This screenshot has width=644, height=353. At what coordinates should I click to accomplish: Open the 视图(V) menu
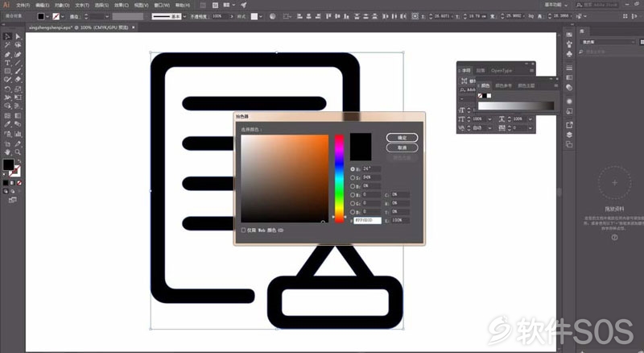point(142,6)
